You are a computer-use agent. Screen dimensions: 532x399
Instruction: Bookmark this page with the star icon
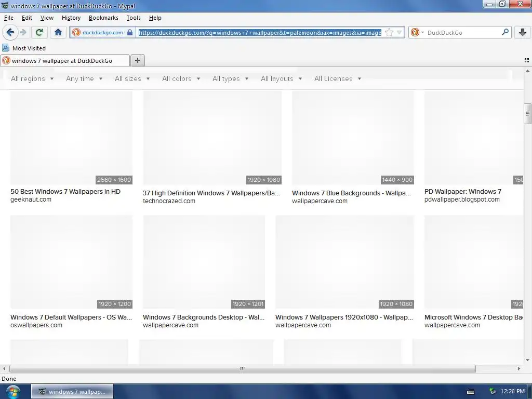(389, 33)
